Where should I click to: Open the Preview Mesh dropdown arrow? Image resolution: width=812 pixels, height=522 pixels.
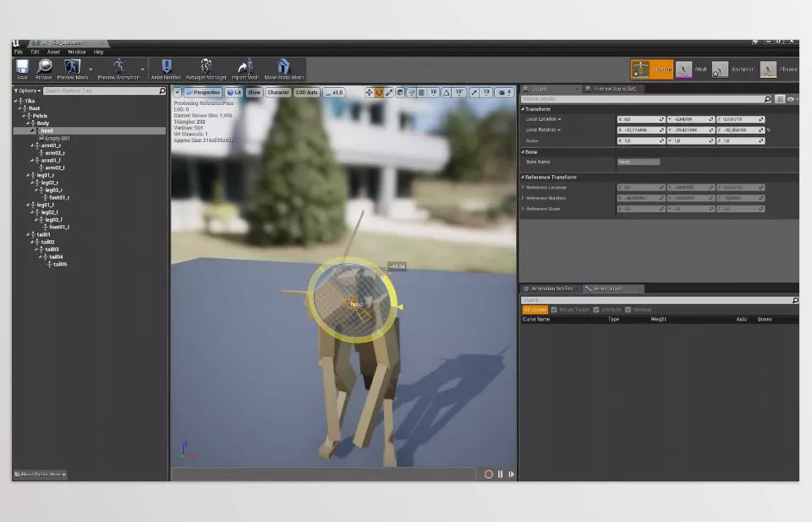[x=91, y=69]
